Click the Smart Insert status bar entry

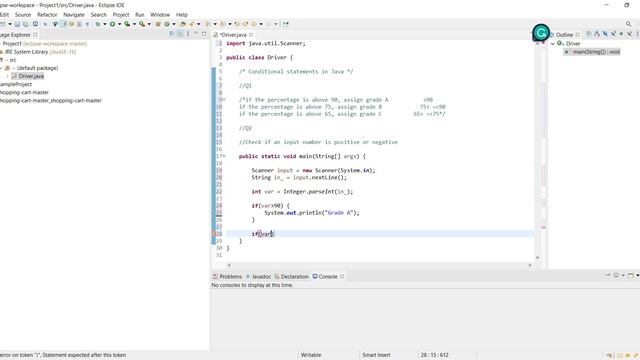tap(376, 355)
